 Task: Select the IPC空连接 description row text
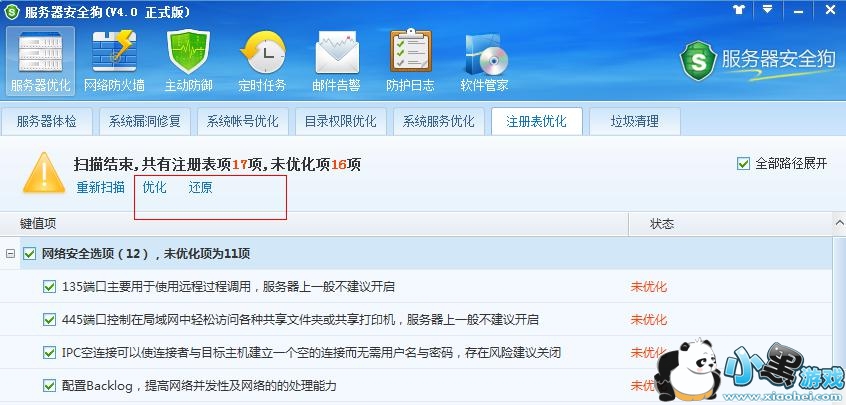pyautogui.click(x=312, y=353)
